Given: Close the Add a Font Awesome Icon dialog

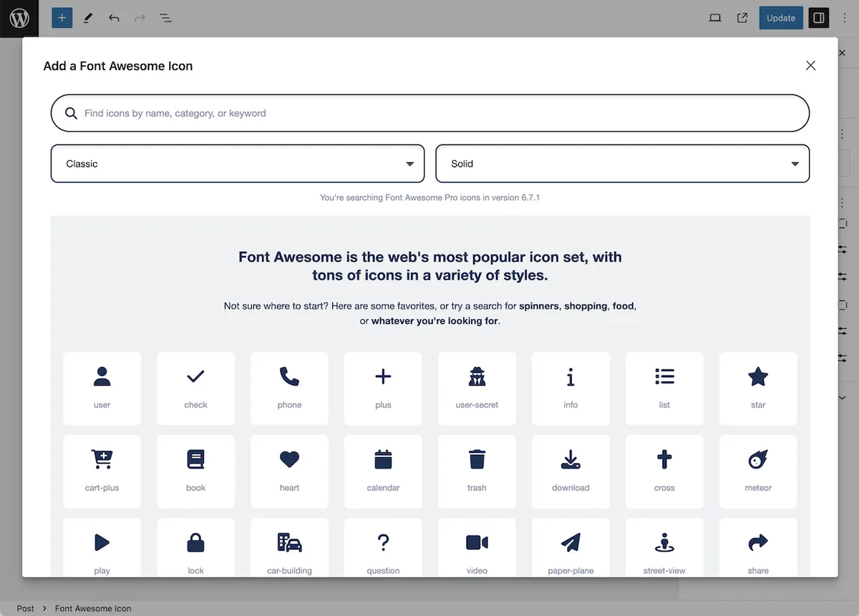Looking at the screenshot, I should click(x=810, y=65).
